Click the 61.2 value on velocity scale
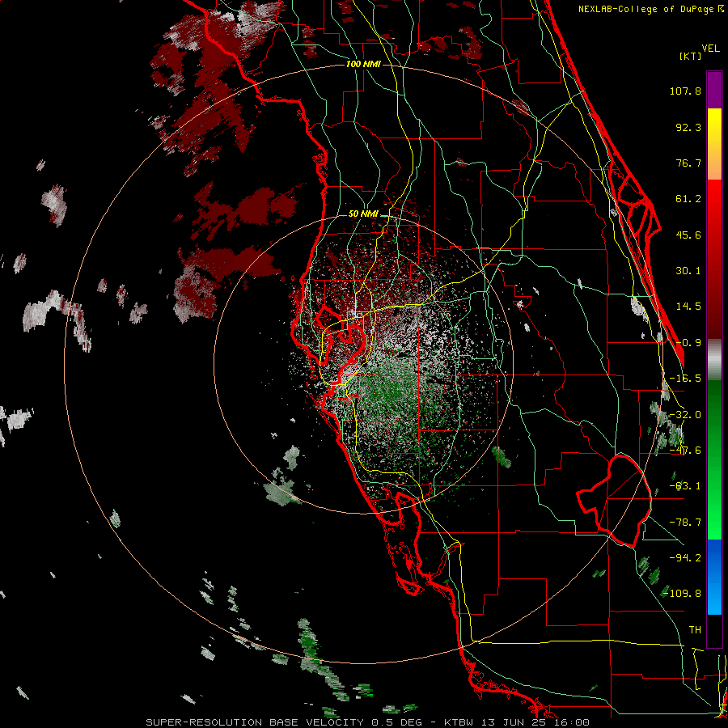 click(x=688, y=199)
